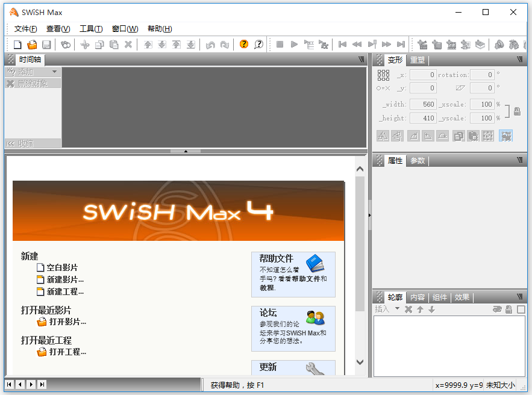Click the forum people icon beside 论坛
The height and width of the screenshot is (395, 532).
pyautogui.click(x=315, y=317)
